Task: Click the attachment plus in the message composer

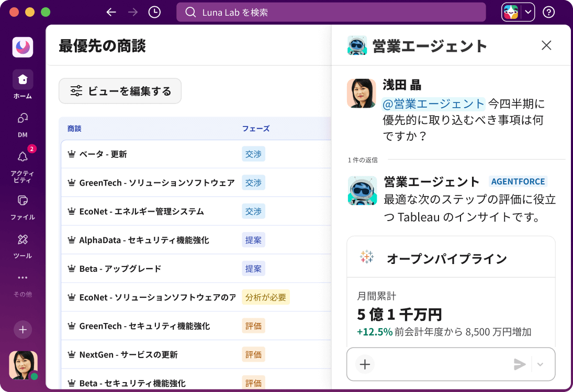Action: coord(365,364)
